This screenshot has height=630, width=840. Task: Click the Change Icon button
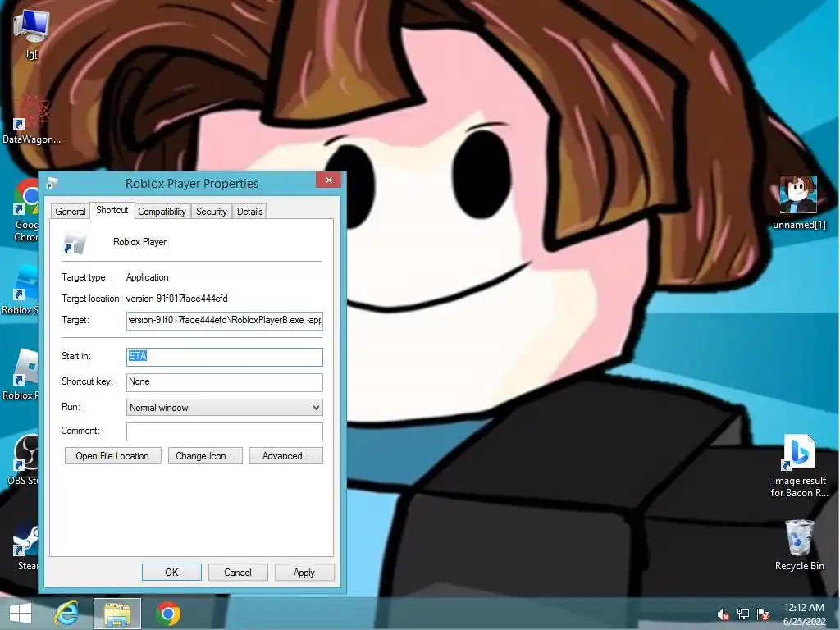[x=204, y=456]
